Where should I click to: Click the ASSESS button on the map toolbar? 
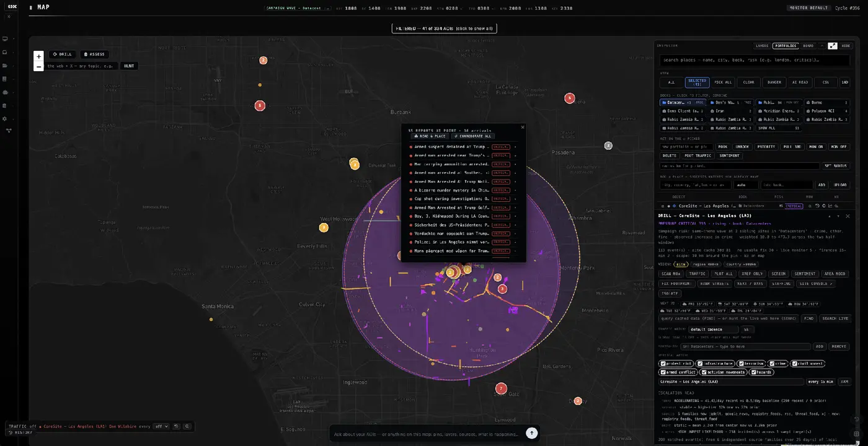(x=94, y=54)
